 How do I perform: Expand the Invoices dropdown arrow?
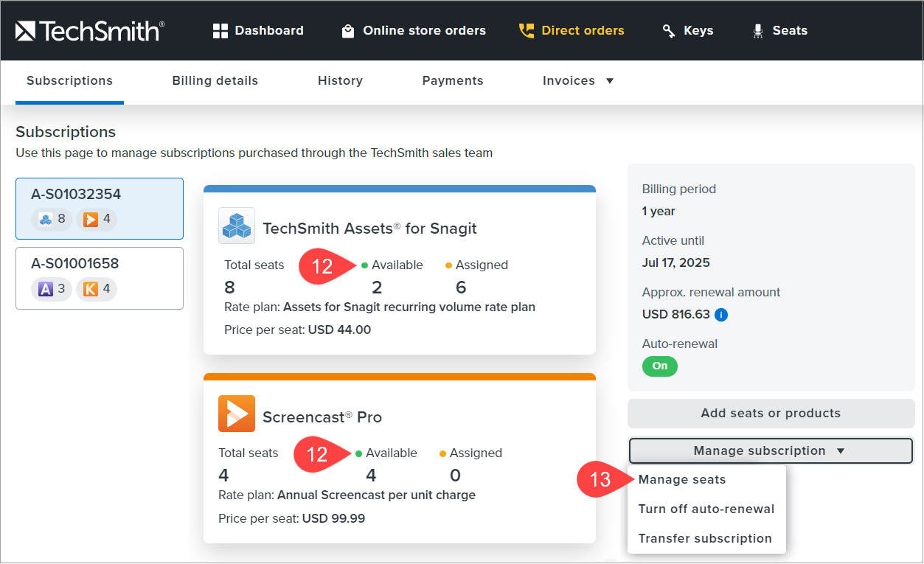pyautogui.click(x=610, y=81)
